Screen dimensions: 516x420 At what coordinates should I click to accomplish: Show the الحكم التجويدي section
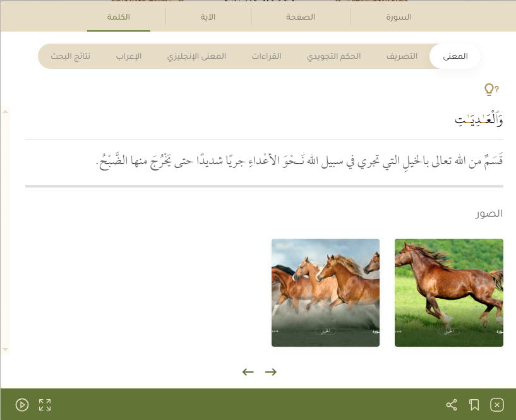(334, 56)
